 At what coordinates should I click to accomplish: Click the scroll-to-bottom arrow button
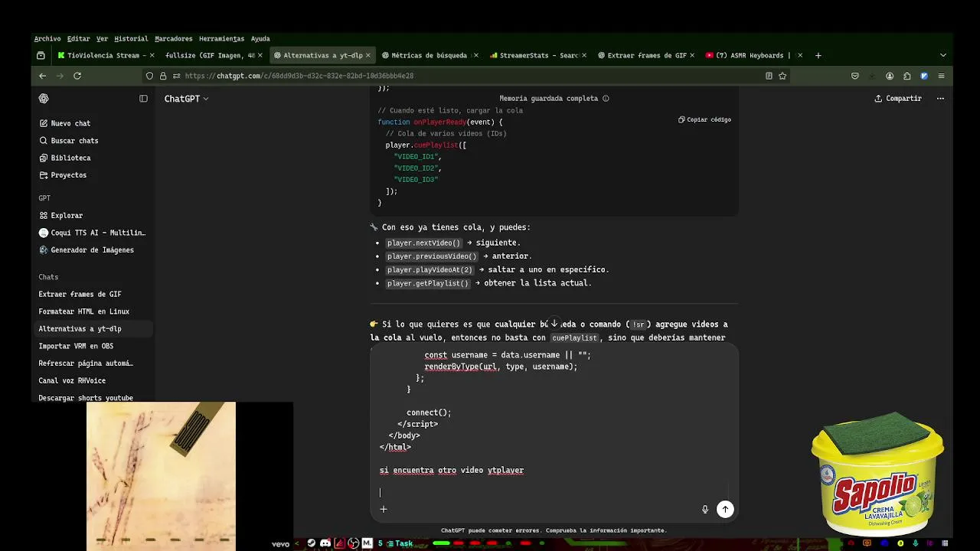click(x=554, y=324)
